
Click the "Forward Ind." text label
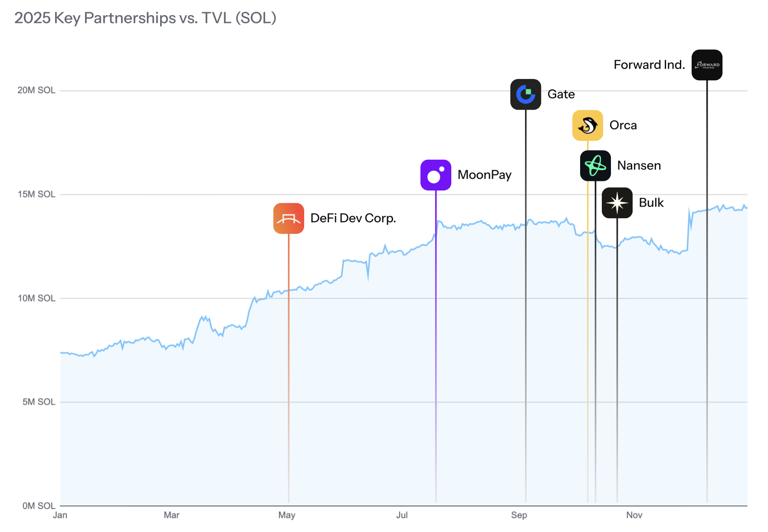click(649, 65)
